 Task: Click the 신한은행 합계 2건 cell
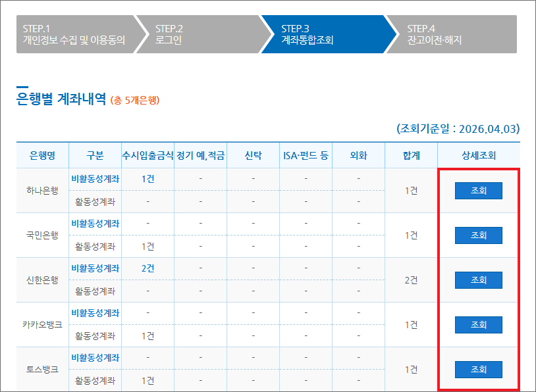pyautogui.click(x=411, y=280)
